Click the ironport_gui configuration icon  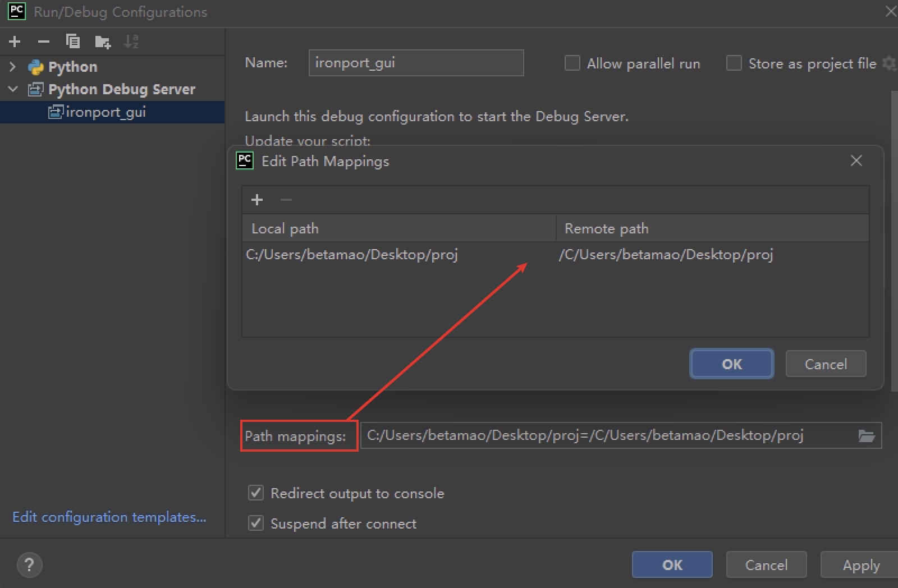56,112
